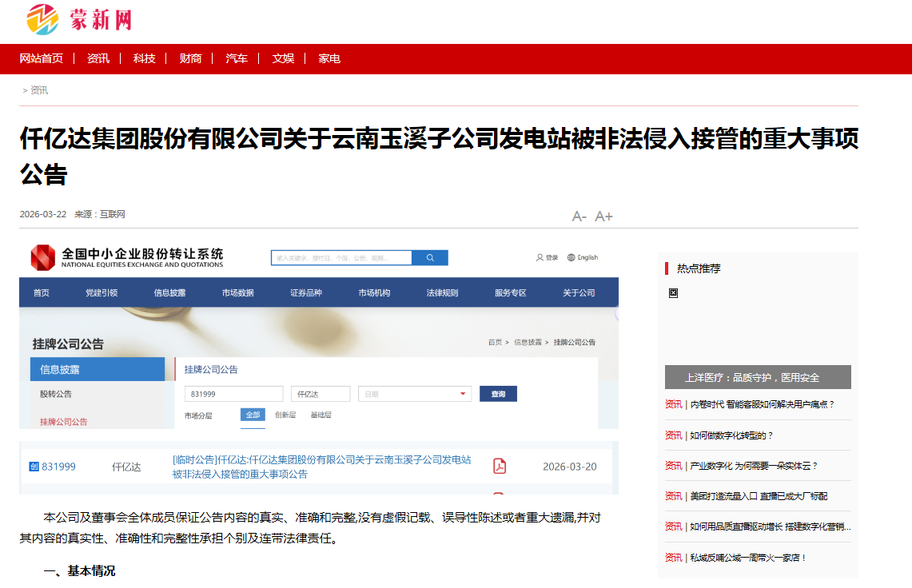This screenshot has width=912, height=588.
Task: Click the 资讯 tag before 私域反哺公域
Action: pyautogui.click(x=674, y=558)
